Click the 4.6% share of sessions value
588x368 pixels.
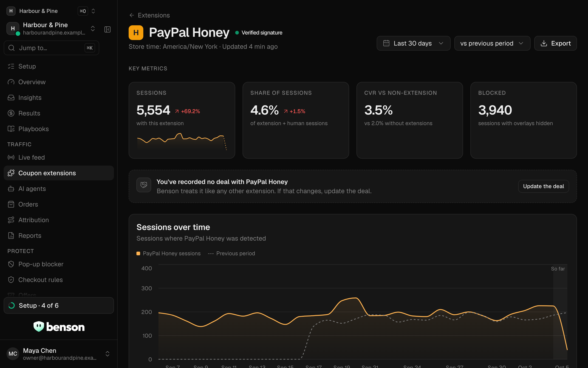pos(264,110)
